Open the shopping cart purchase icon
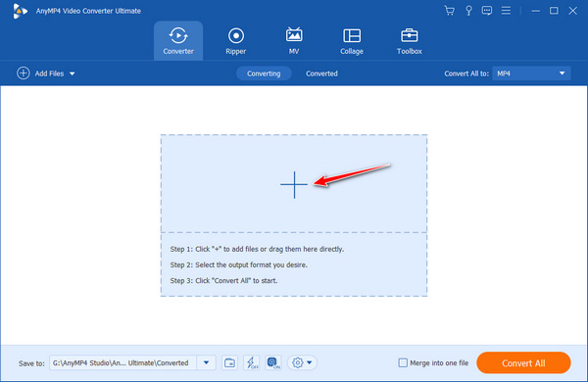This screenshot has height=382, width=588. coord(449,11)
